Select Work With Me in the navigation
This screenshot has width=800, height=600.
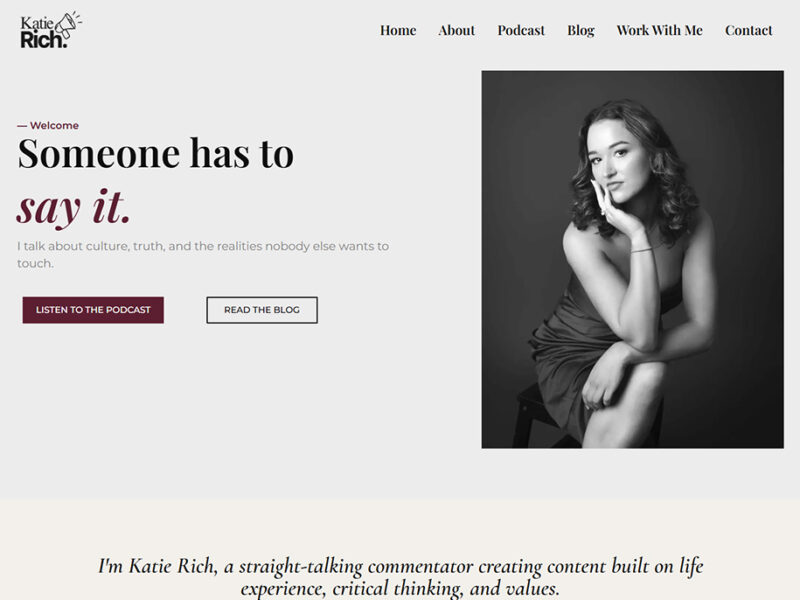(x=659, y=30)
